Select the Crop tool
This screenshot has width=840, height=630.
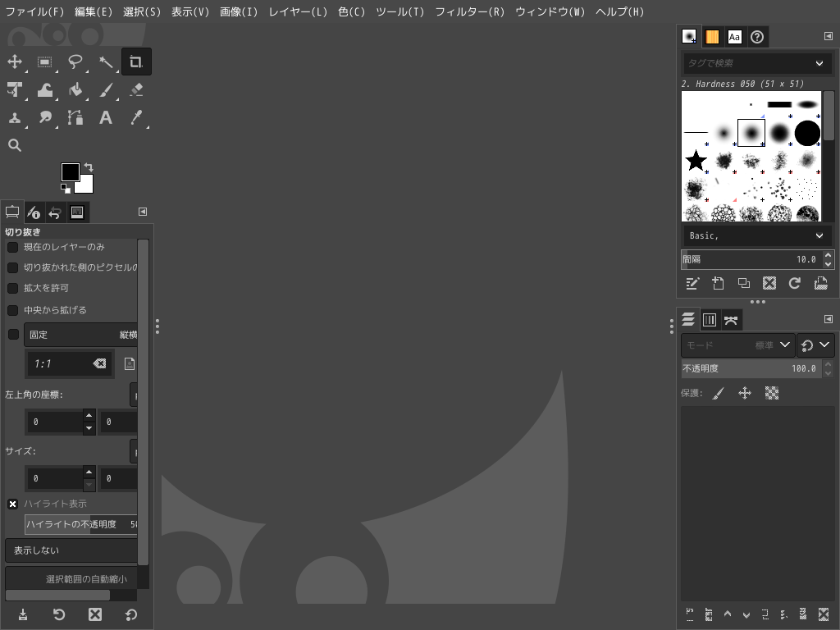(x=136, y=62)
